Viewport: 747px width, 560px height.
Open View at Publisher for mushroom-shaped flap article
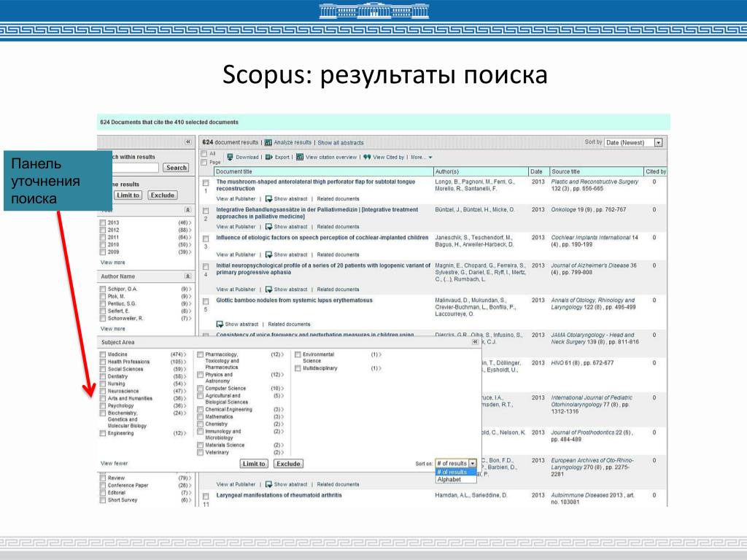point(236,198)
